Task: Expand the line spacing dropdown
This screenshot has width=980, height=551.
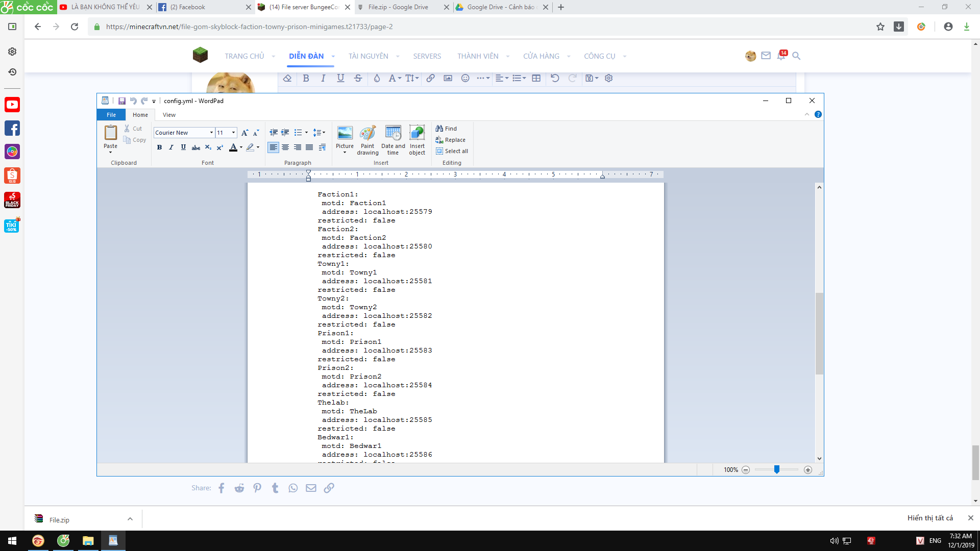Action: [x=323, y=133]
